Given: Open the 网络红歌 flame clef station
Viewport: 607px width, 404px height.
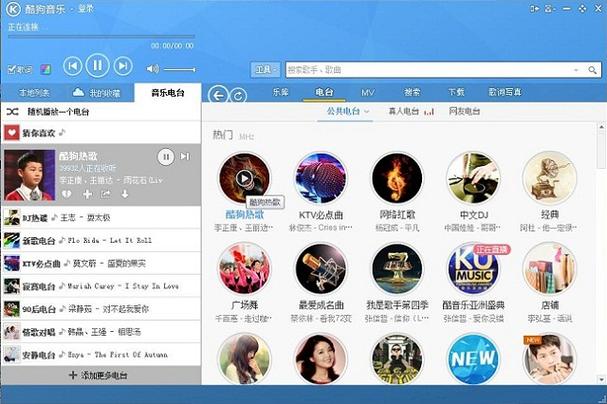Looking at the screenshot, I should coord(397,178).
